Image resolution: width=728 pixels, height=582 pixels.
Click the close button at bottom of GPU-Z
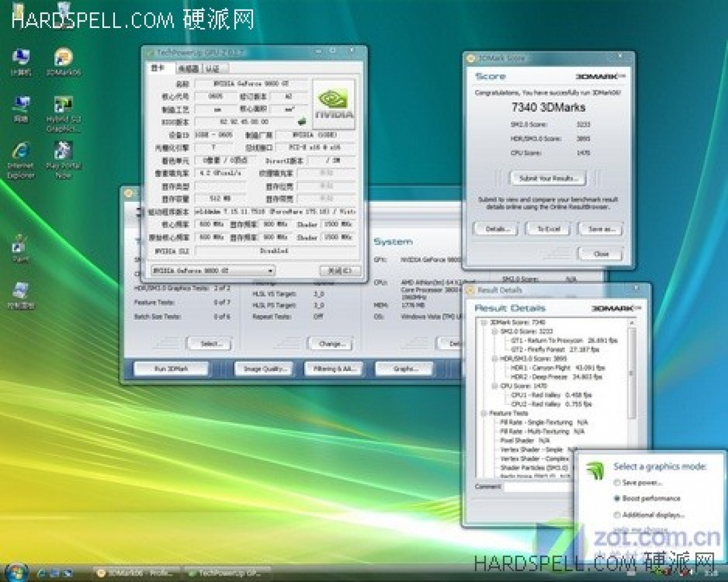340,271
